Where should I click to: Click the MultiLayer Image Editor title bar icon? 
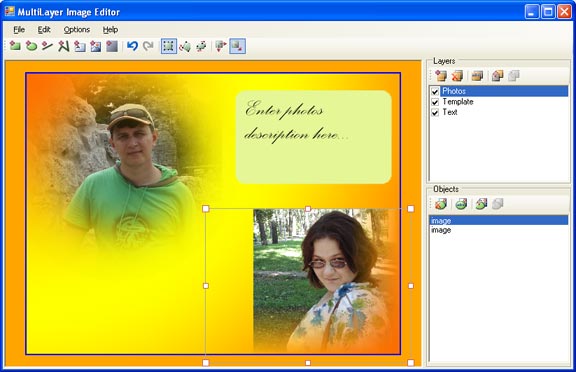tap(10, 11)
